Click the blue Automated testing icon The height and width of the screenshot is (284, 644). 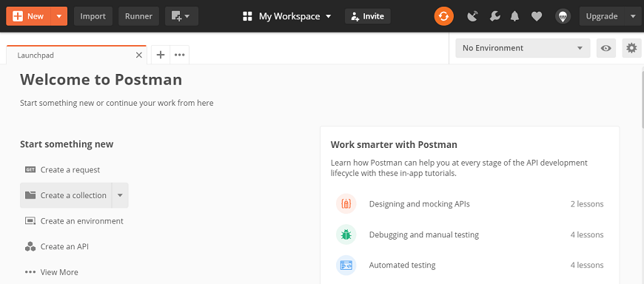pos(346,265)
